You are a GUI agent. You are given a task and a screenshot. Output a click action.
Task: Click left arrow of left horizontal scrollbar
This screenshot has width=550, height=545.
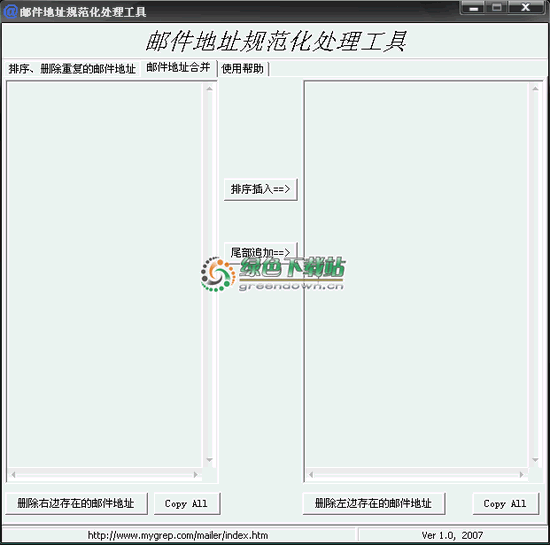point(13,475)
